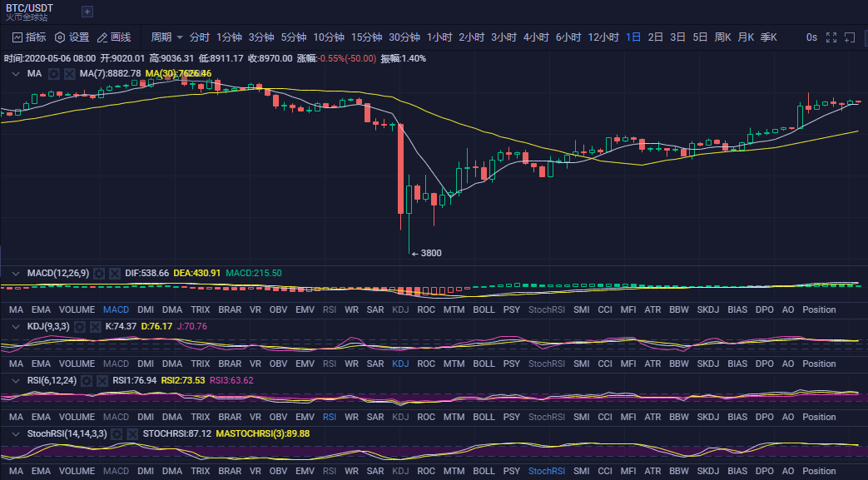Viewport: 868px width, 480px height.
Task: Open RSI indicator settings gear
Action: 87,380
